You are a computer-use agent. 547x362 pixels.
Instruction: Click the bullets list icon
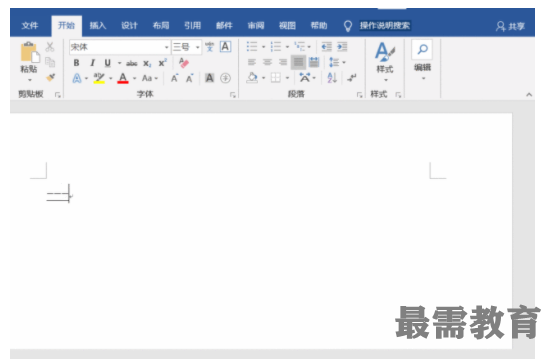pyautogui.click(x=252, y=46)
